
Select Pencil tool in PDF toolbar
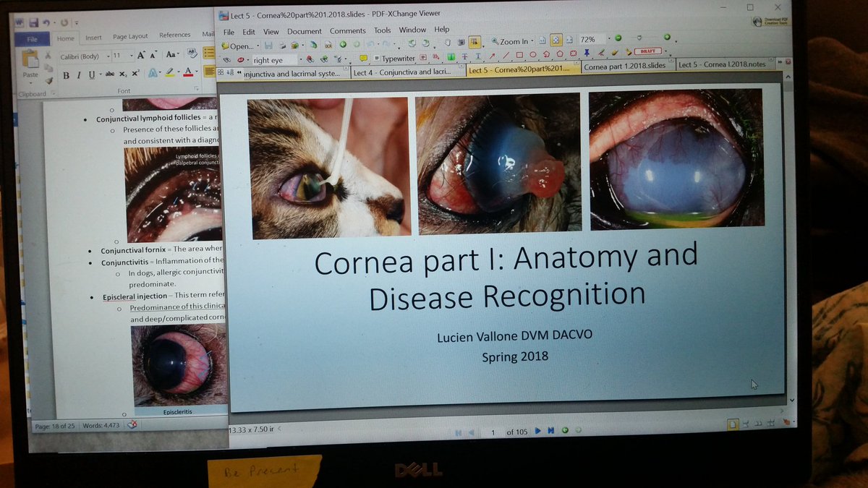(600, 53)
